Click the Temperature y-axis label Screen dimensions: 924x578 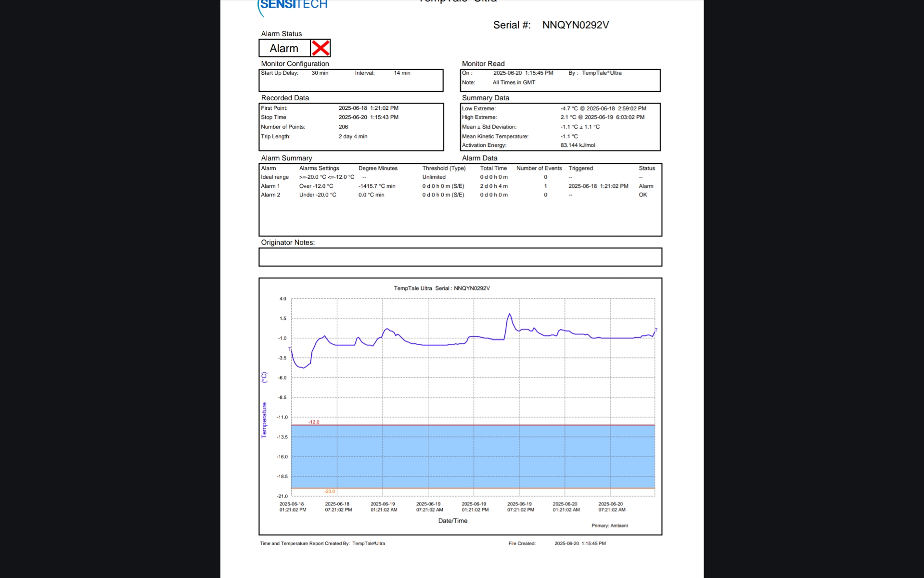tap(264, 420)
